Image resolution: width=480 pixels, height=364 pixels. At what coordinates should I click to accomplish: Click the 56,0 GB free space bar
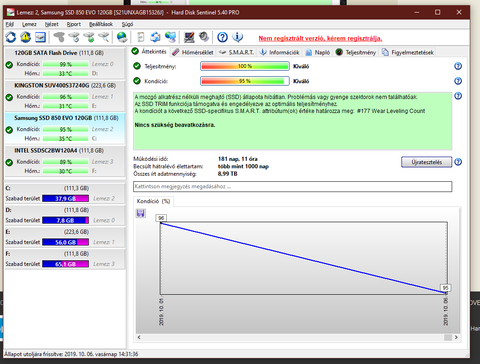(65, 242)
